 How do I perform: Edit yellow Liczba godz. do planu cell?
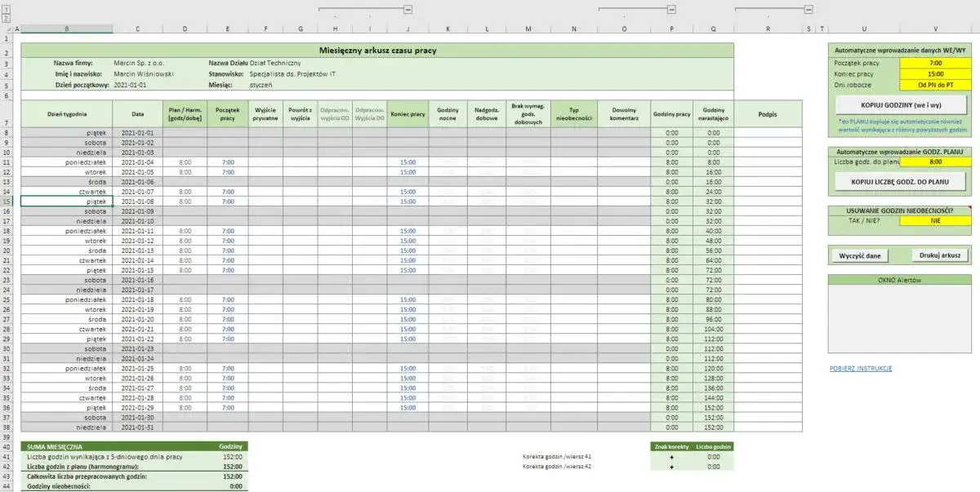click(x=938, y=162)
